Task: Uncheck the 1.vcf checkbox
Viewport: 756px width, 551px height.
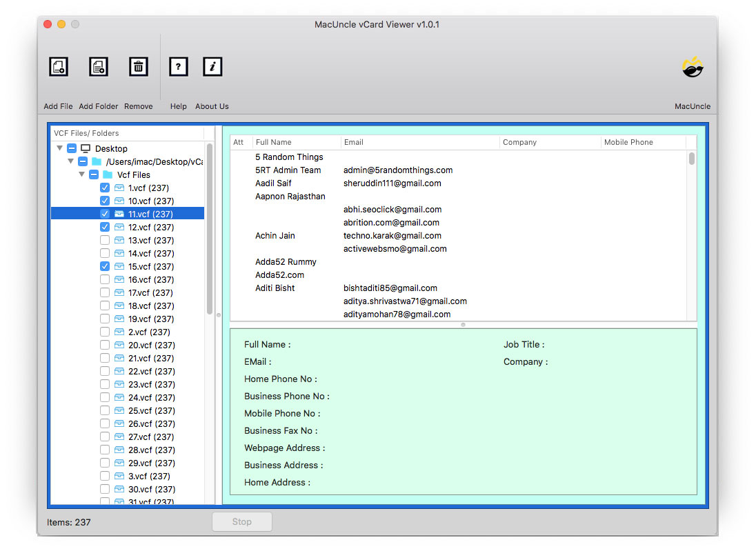Action: (x=105, y=188)
